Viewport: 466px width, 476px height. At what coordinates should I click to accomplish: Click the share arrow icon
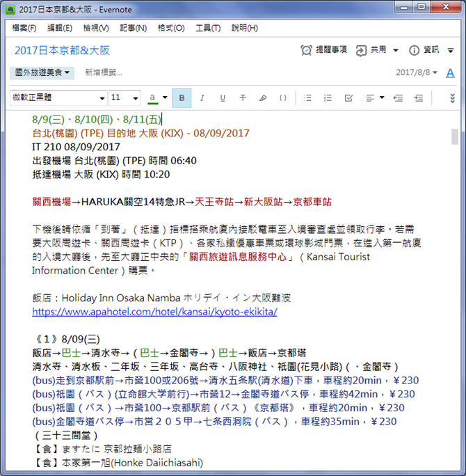coord(361,50)
